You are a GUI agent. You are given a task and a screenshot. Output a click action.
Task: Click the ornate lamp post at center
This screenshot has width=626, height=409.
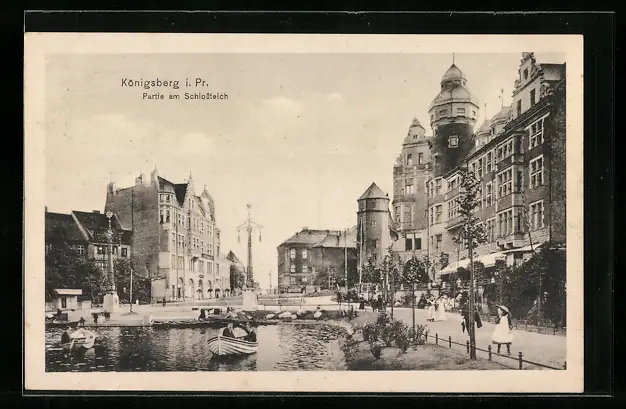pos(249,248)
